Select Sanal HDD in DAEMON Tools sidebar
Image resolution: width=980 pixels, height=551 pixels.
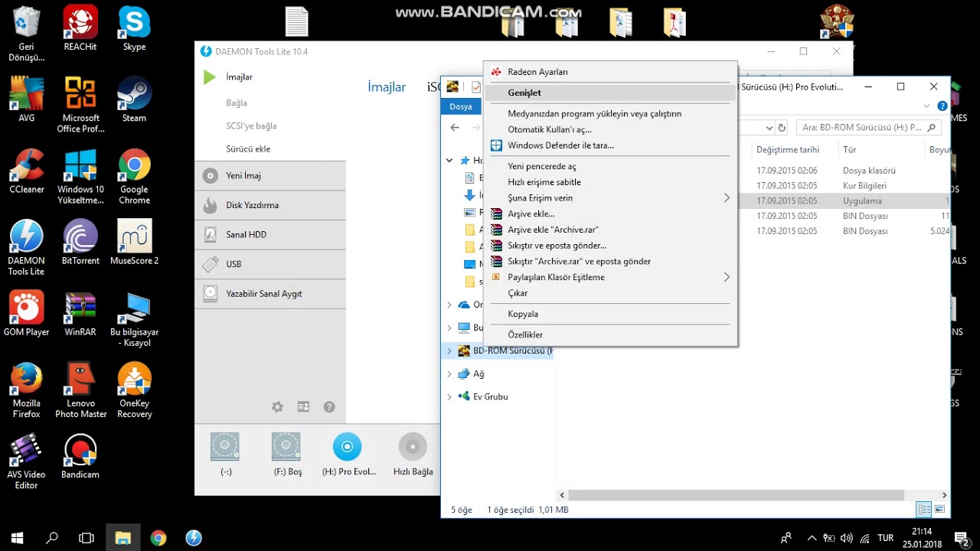(x=270, y=234)
